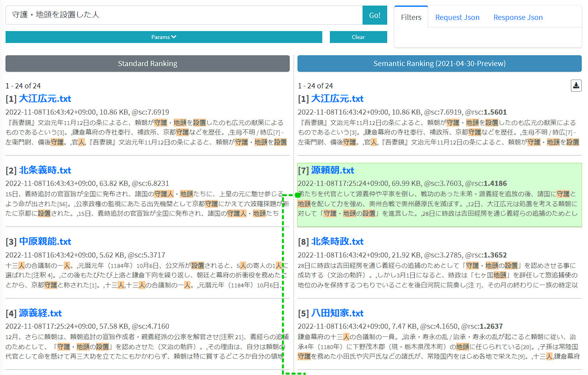The image size is (588, 375).
Task: Click metadata line with @sc:6.8231
Action: (x=87, y=184)
